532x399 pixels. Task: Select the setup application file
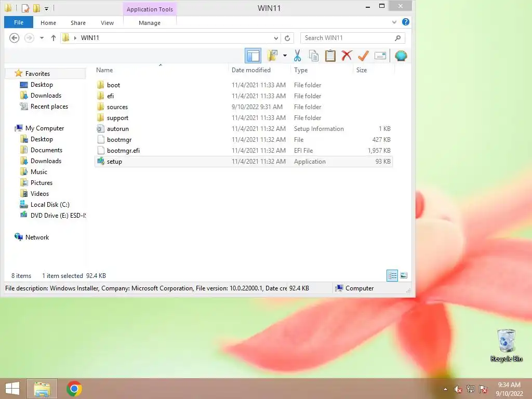click(244, 162)
